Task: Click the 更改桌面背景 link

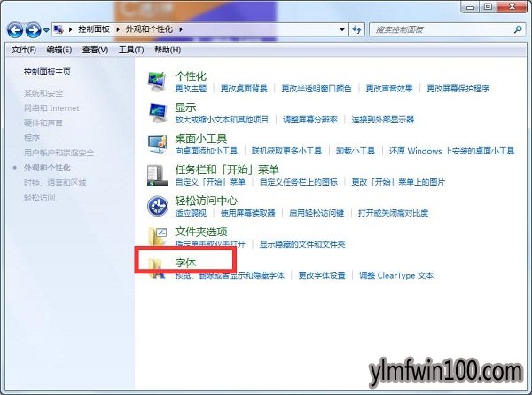Action: tap(244, 89)
